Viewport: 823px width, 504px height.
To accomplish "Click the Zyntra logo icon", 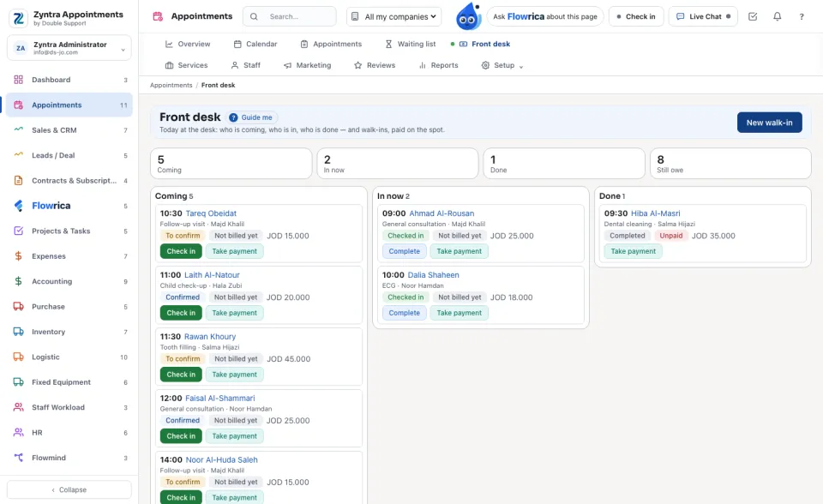I will (x=19, y=18).
